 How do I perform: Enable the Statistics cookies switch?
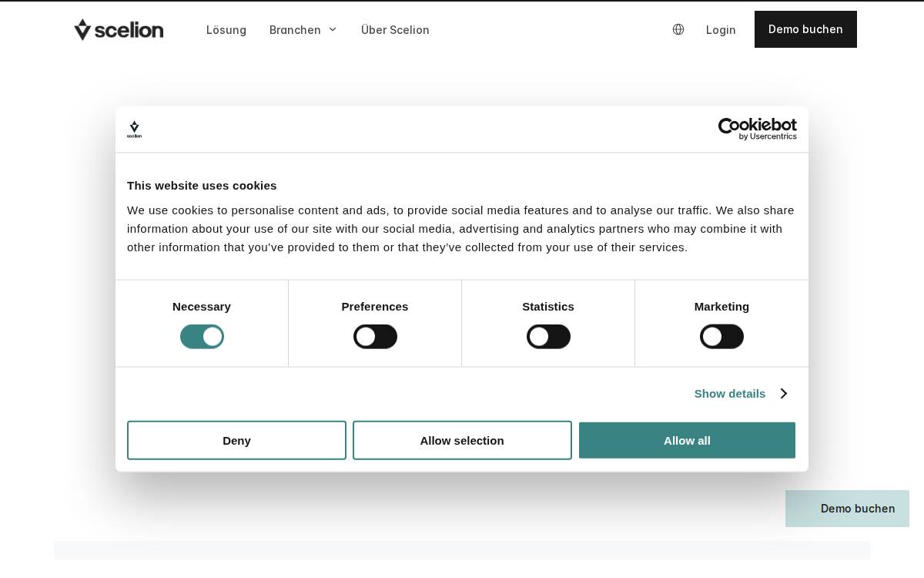(x=548, y=337)
